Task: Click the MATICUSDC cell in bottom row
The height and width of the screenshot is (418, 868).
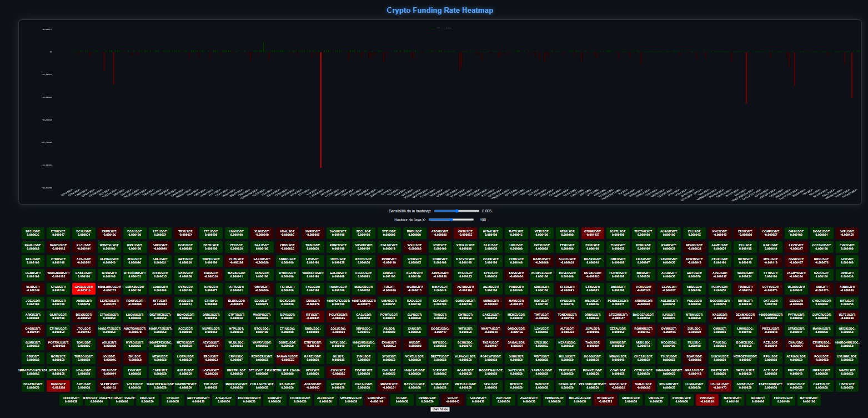Action: click(809, 399)
